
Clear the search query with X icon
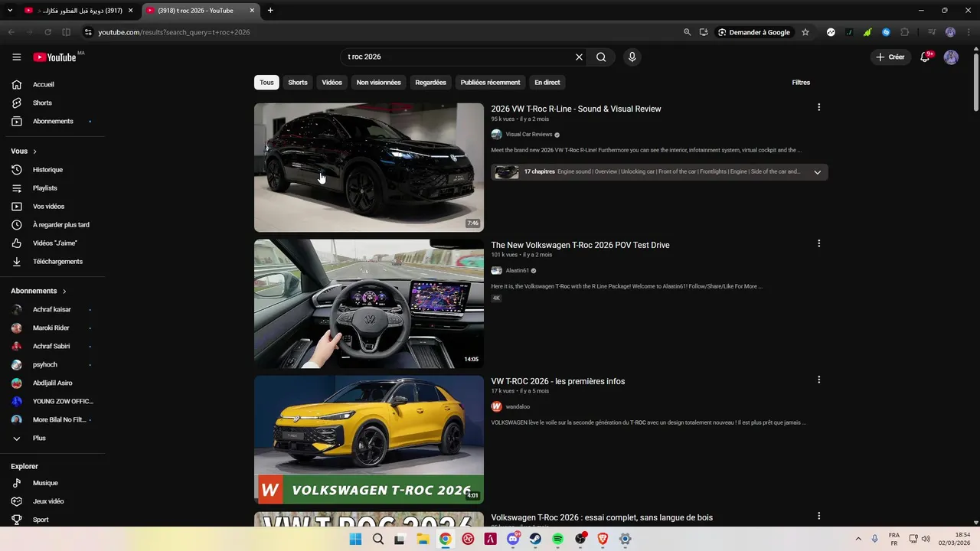[x=579, y=57]
